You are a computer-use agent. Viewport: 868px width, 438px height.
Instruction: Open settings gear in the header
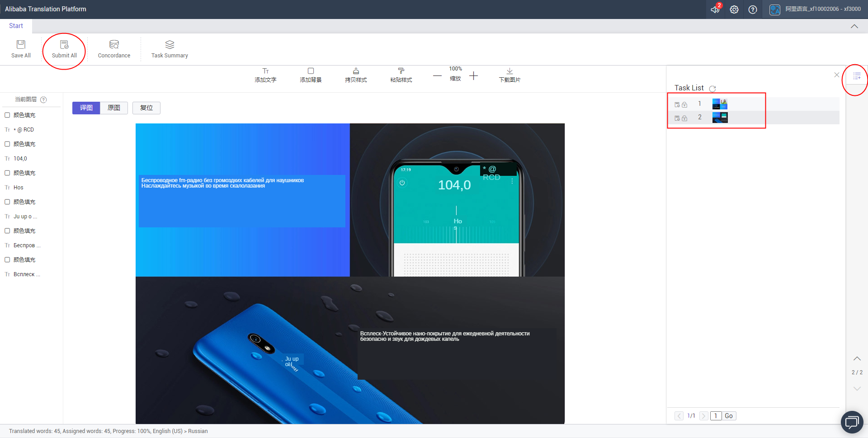pos(734,9)
